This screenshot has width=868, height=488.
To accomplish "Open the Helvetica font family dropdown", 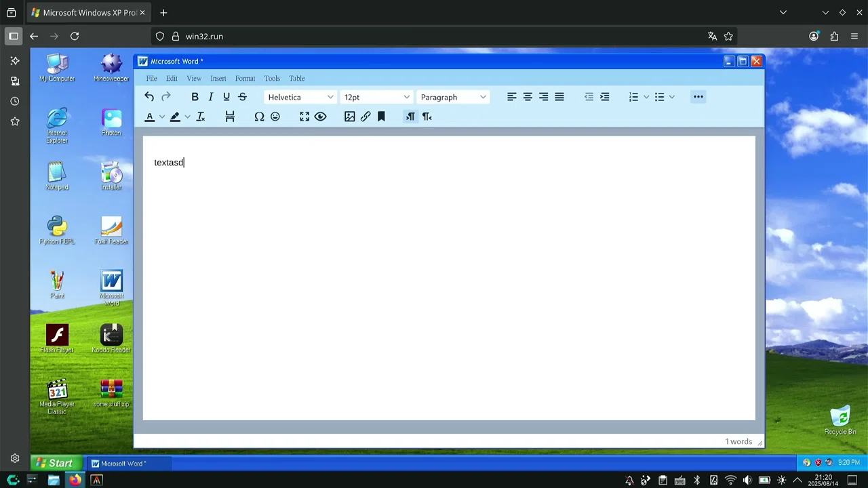I will pyautogui.click(x=300, y=97).
